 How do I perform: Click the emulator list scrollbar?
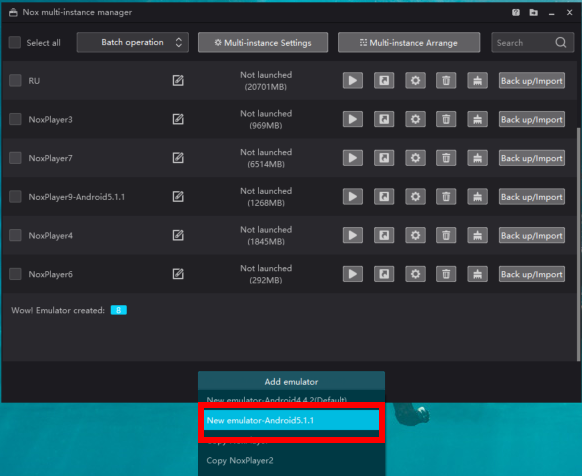578,243
